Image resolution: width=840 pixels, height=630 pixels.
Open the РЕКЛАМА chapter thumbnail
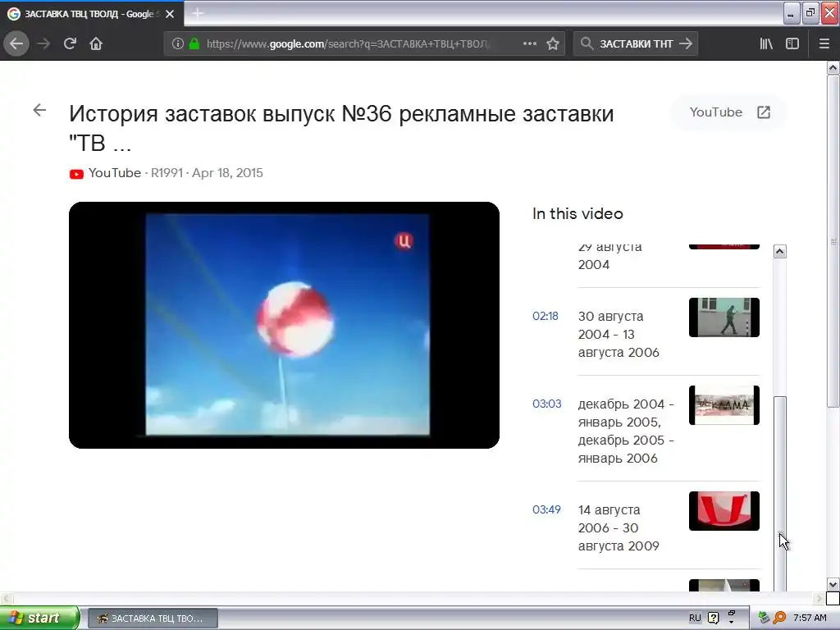pyautogui.click(x=724, y=405)
